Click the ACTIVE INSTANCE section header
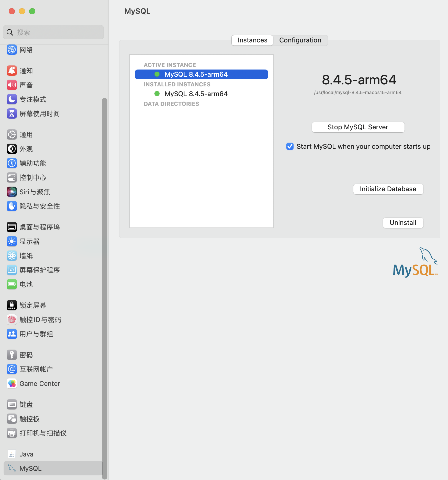Image resolution: width=448 pixels, height=480 pixels. (170, 65)
